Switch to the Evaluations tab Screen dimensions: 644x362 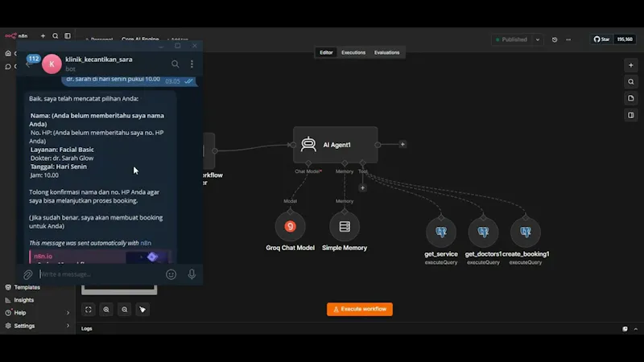pos(386,52)
